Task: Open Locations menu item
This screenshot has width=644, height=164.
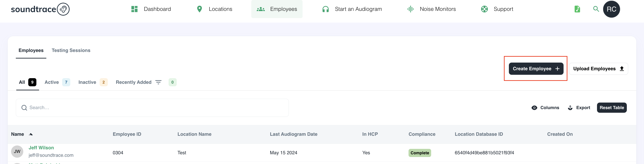Action: point(214,9)
